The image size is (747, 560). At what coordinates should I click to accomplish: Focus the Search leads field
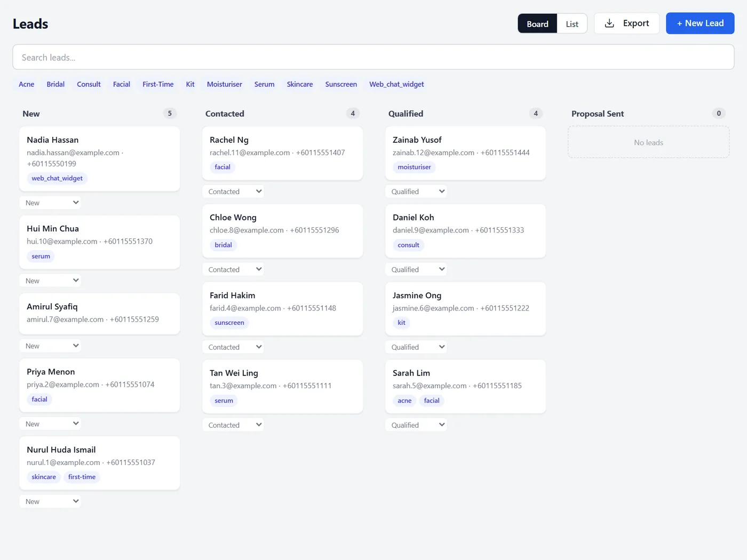click(373, 57)
